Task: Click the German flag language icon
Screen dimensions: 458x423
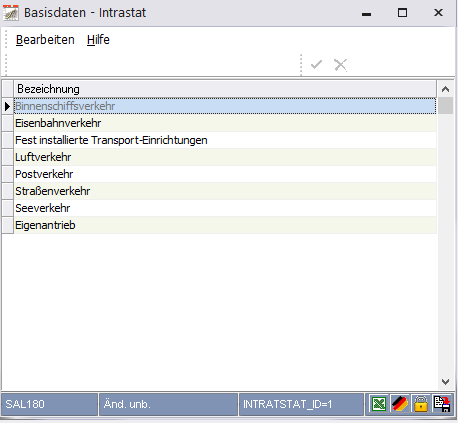Action: (399, 404)
